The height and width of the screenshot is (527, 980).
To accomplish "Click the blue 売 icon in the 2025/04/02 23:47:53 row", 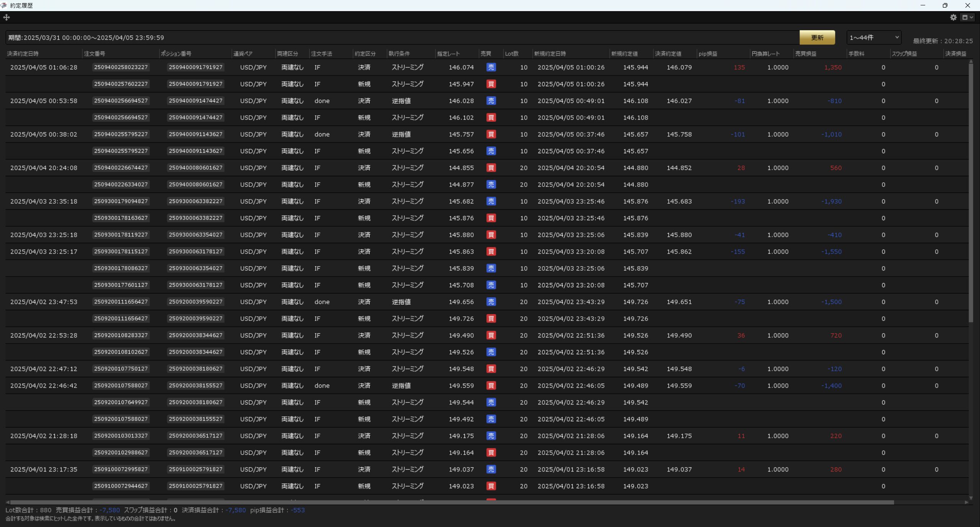I will pyautogui.click(x=491, y=302).
